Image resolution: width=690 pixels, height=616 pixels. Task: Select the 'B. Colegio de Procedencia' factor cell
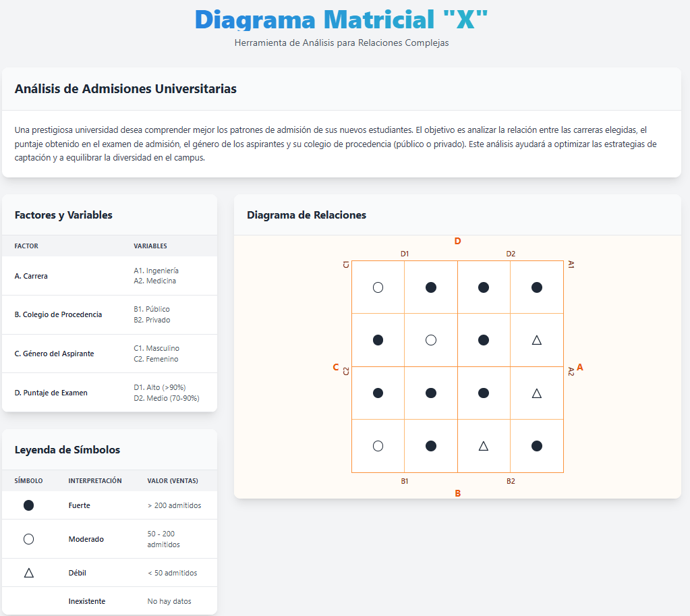pos(58,314)
